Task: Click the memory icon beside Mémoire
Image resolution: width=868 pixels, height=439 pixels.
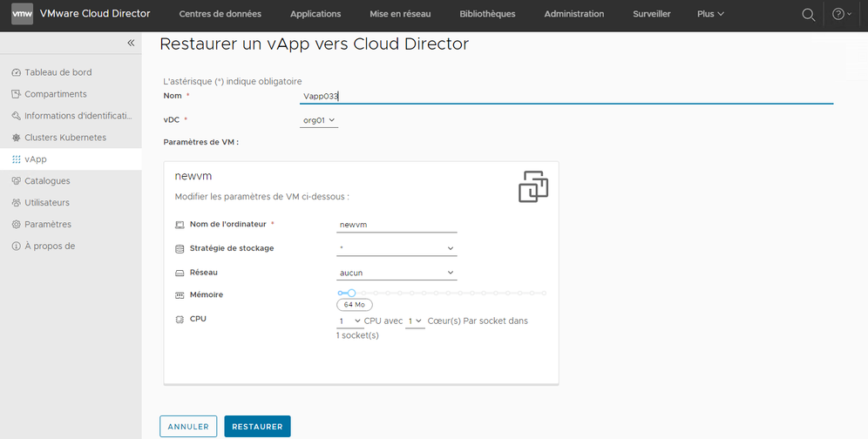Action: point(180,295)
